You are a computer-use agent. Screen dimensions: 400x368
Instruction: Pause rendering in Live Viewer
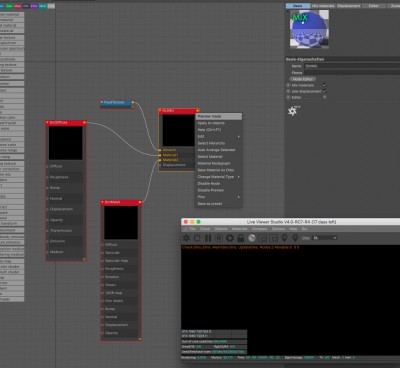(208, 238)
